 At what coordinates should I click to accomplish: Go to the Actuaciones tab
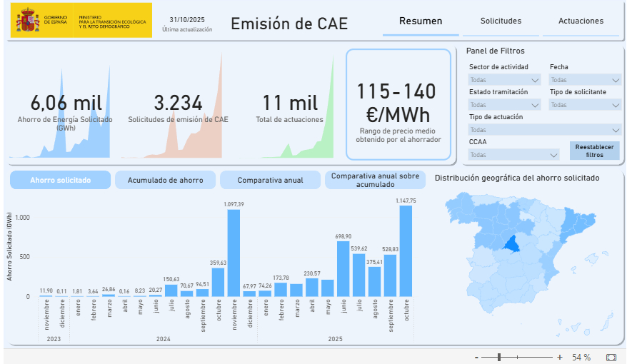[581, 21]
